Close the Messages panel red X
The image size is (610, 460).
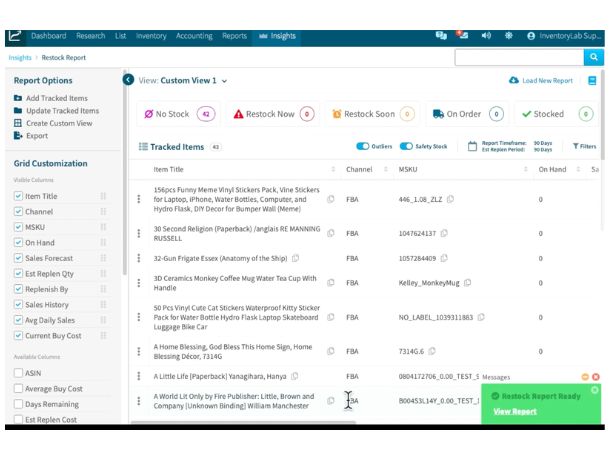click(x=596, y=377)
